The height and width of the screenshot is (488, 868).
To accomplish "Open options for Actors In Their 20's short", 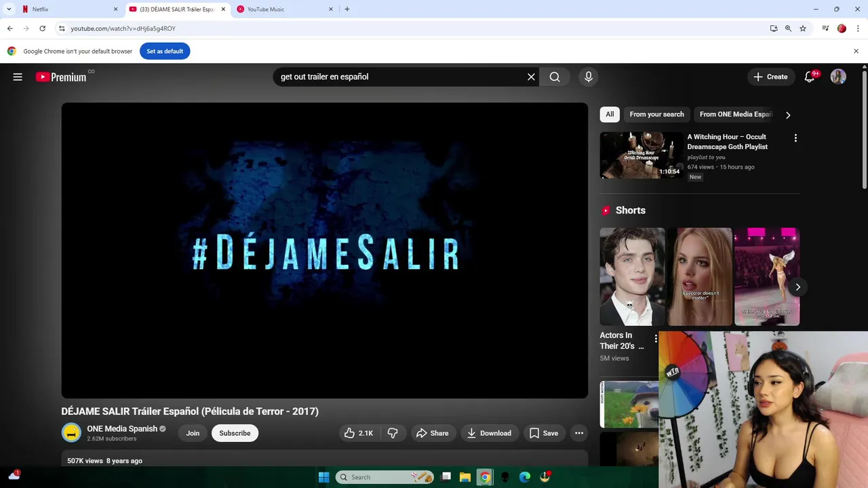I will point(656,338).
